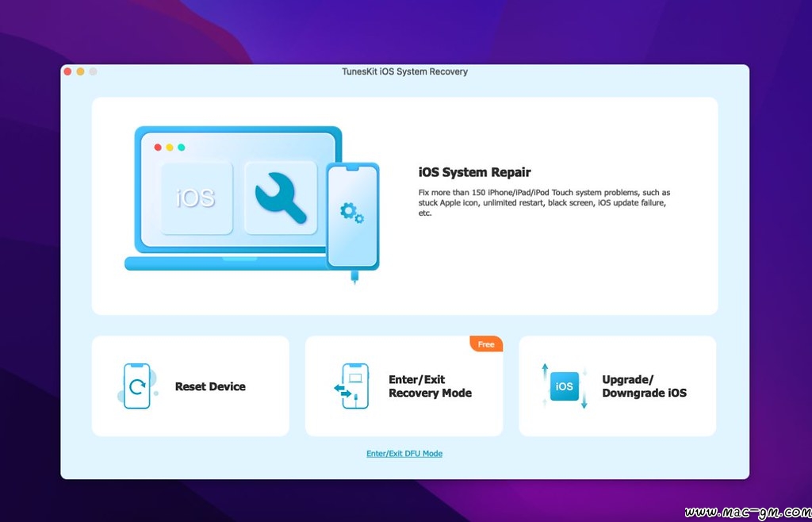Open the Enter/Exit DFU Mode link

[x=404, y=454]
